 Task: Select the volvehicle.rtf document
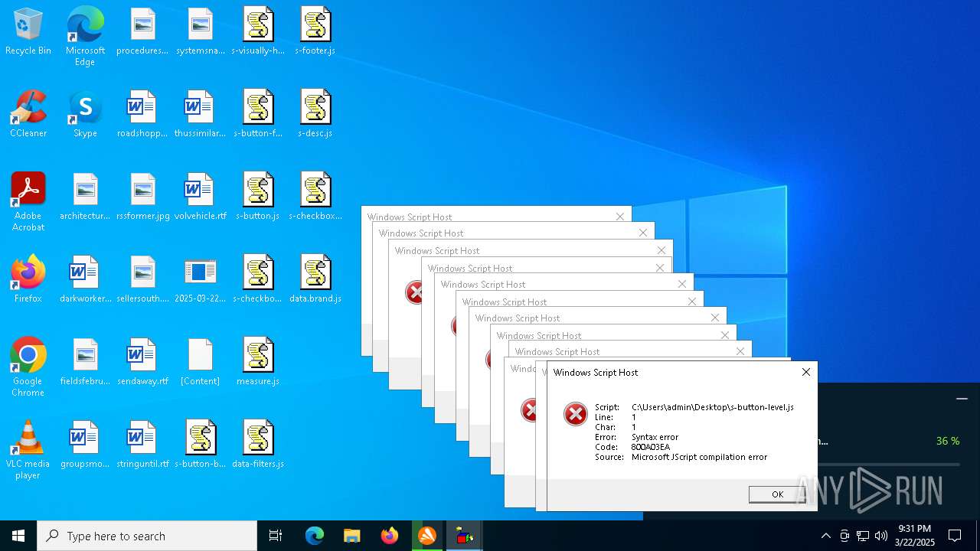coord(200,197)
